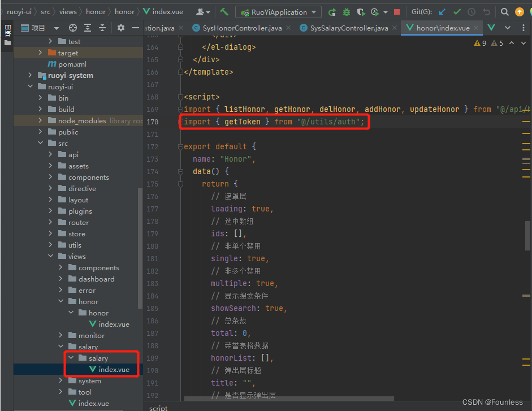The width and height of the screenshot is (532, 411).
Task: Open the user account icon dropdown
Action: pos(203,12)
